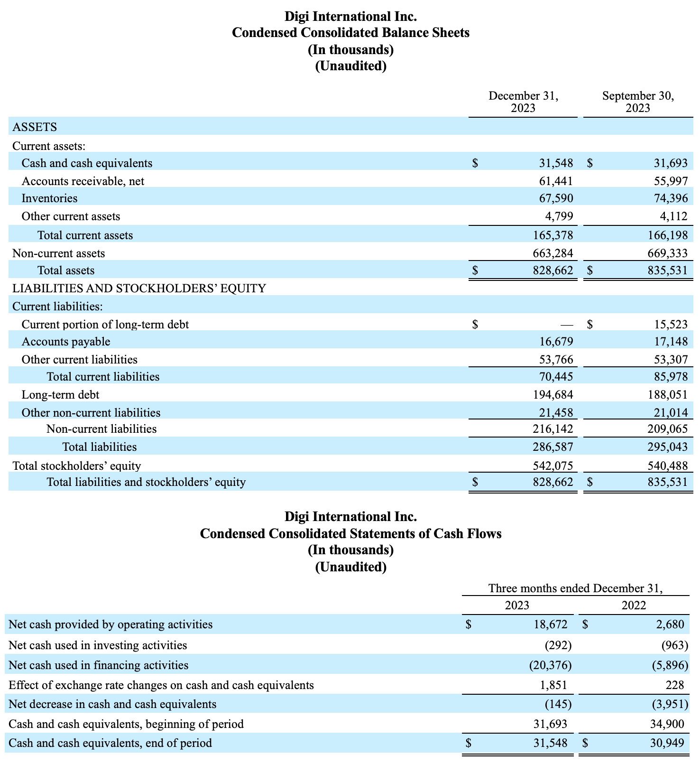Viewport: 700px width, 764px height.
Task: Click total current assets value 165,378
Action: (x=553, y=235)
